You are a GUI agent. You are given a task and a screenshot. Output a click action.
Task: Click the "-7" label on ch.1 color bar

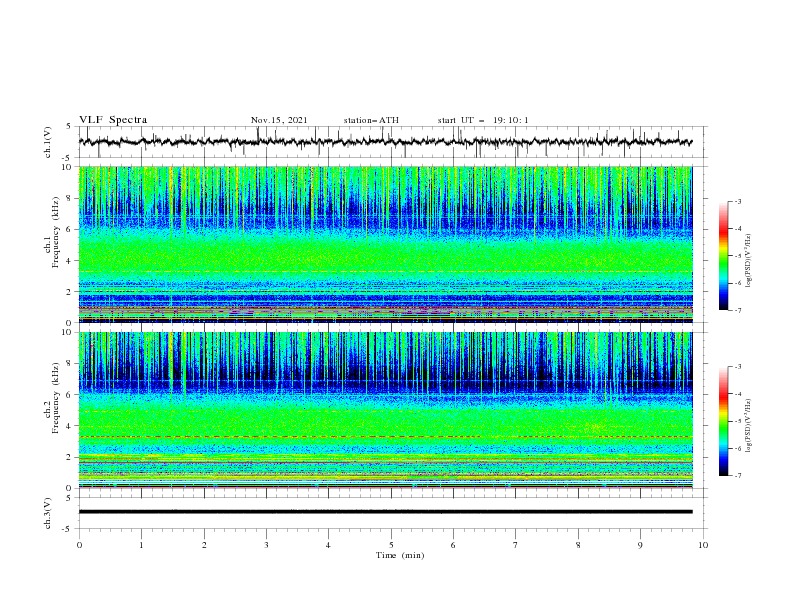click(x=737, y=310)
